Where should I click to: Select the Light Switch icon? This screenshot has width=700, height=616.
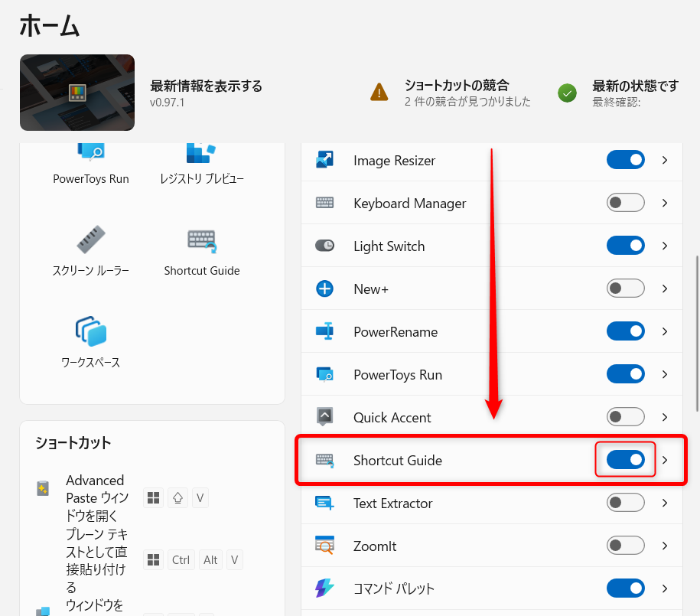[324, 246]
